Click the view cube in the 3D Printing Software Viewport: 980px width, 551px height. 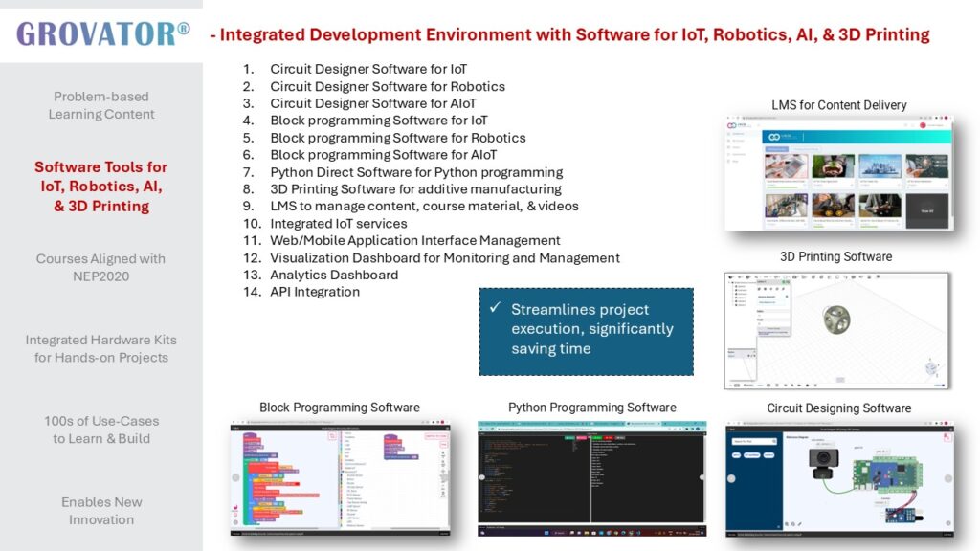point(929,369)
